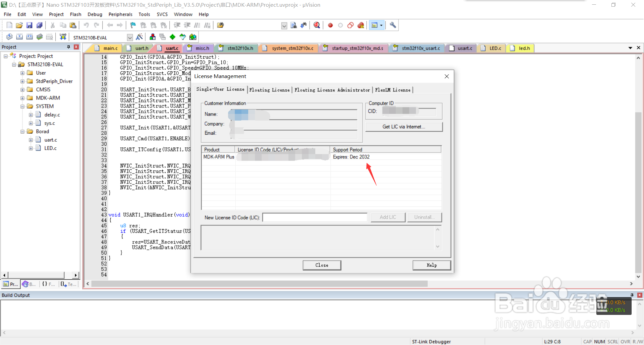Start the debug session icon
644x345 pixels.
(x=317, y=25)
